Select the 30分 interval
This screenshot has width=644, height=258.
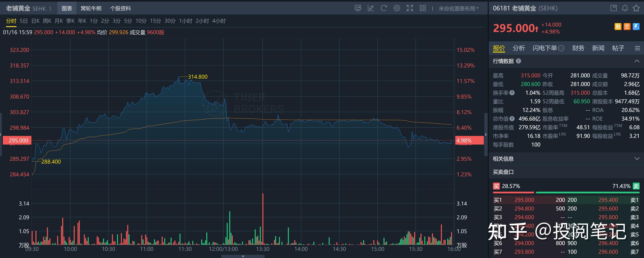[170, 21]
